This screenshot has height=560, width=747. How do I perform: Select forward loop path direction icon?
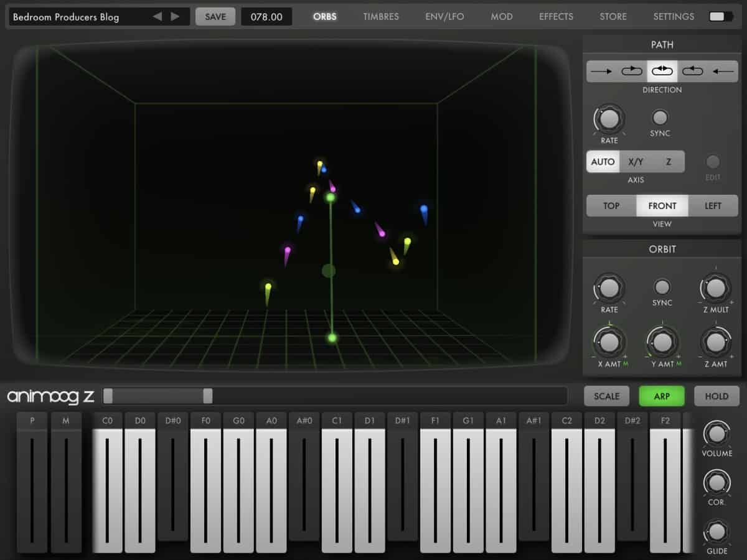tap(632, 71)
